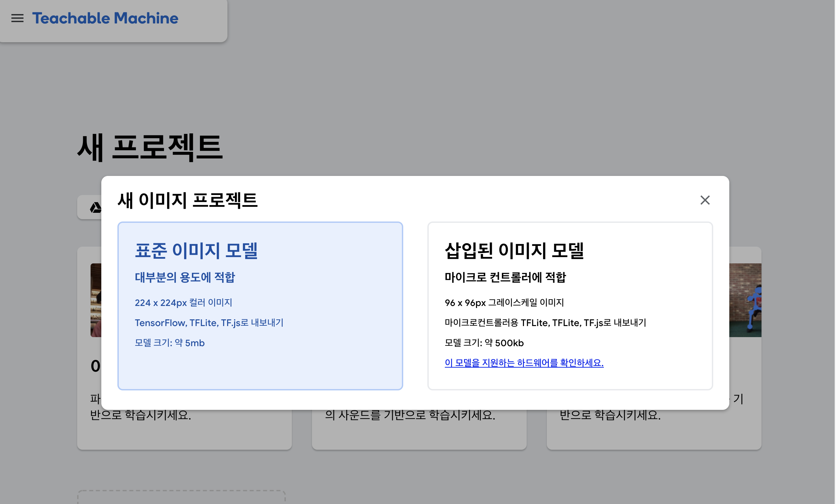Click the audio project card description text
840x504 pixels.
click(x=410, y=415)
